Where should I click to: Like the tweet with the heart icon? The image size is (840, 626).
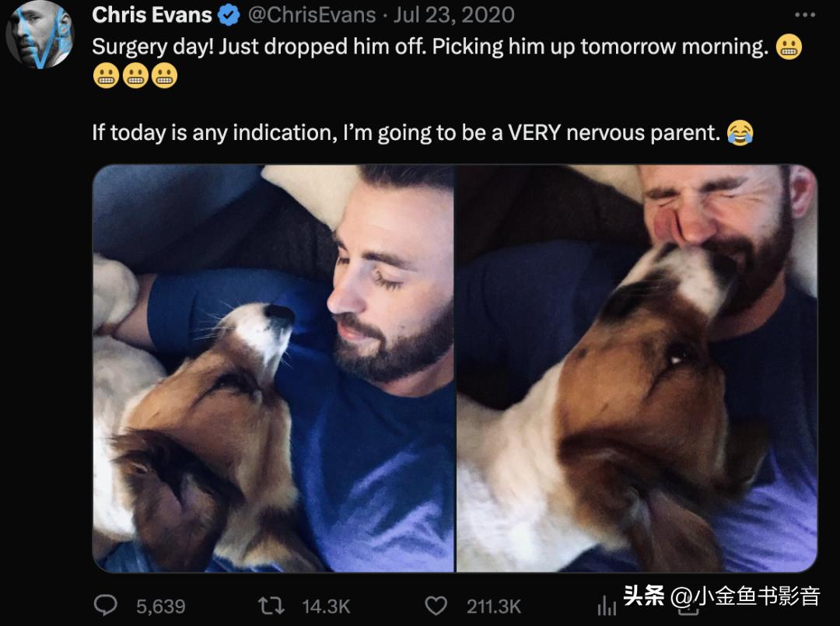437,605
